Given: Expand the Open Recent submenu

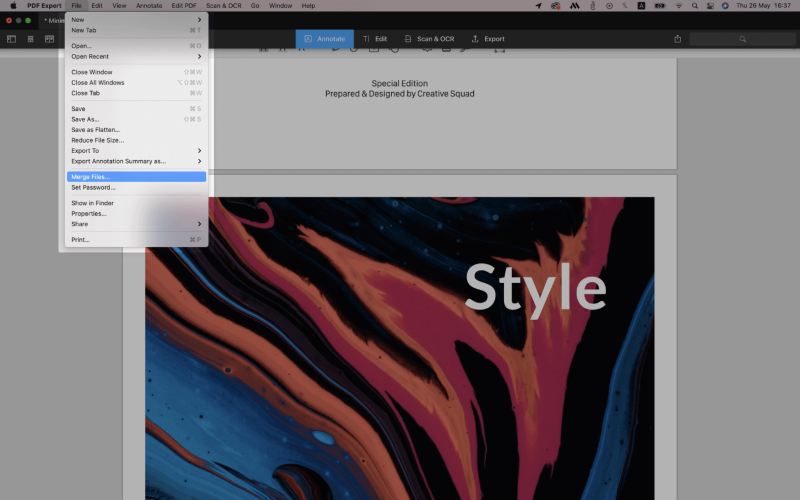Looking at the screenshot, I should [x=136, y=57].
